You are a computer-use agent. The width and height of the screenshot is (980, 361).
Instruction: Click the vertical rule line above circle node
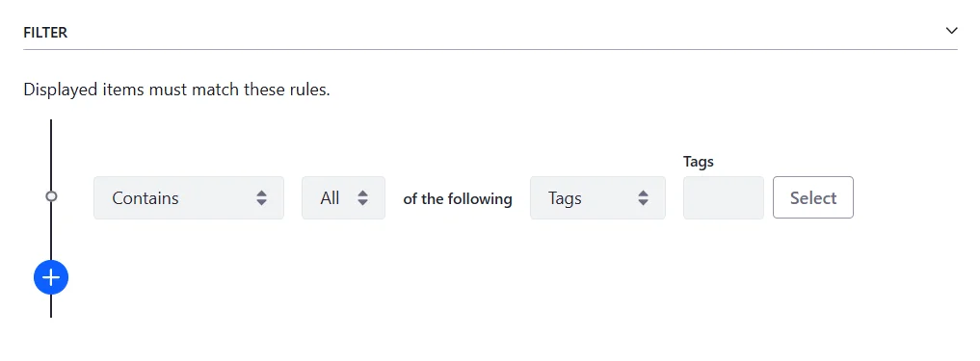tap(51, 155)
